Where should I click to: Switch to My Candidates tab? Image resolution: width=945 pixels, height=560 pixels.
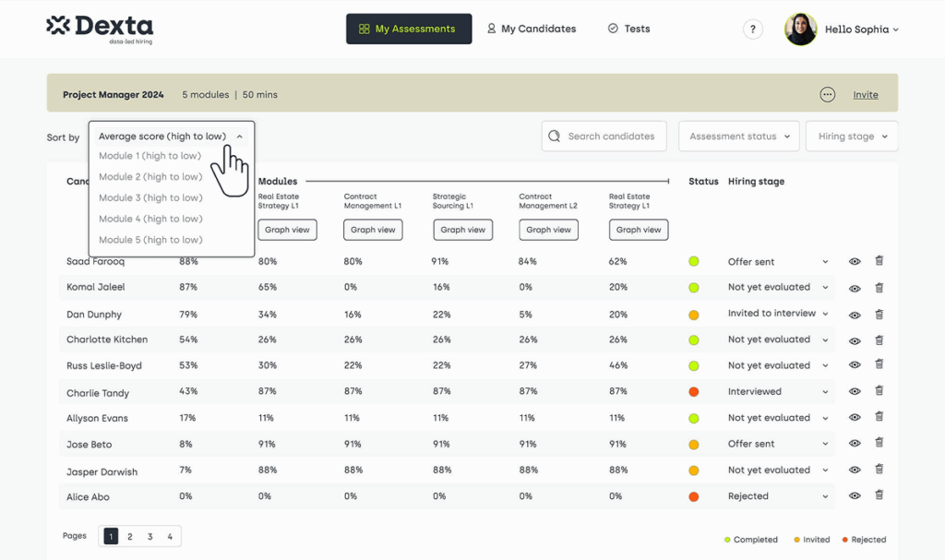(x=532, y=30)
